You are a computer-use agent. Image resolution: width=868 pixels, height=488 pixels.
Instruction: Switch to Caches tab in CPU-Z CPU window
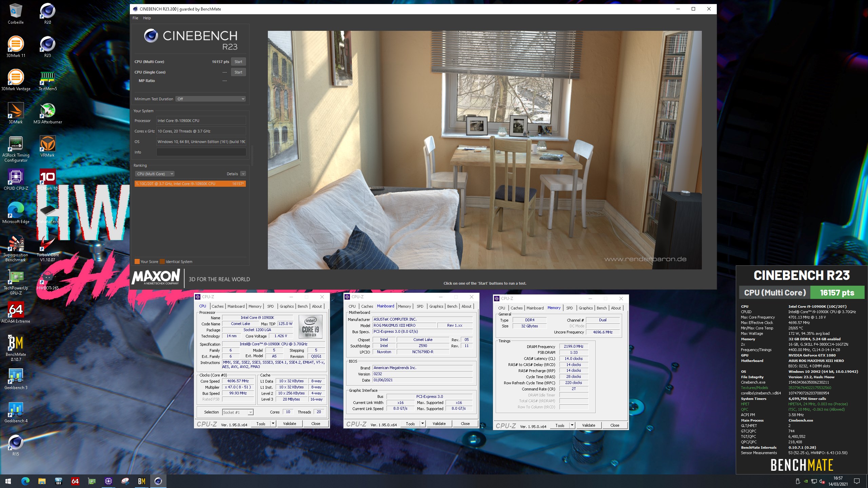click(x=218, y=306)
